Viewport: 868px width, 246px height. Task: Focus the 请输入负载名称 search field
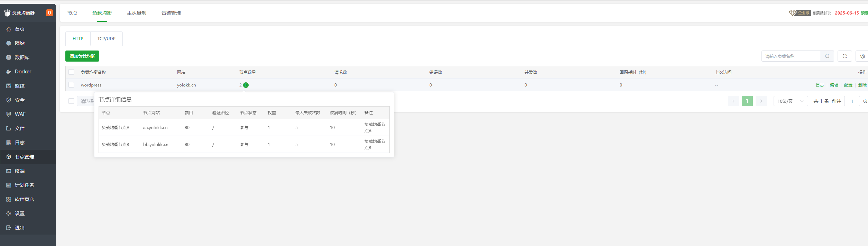790,56
